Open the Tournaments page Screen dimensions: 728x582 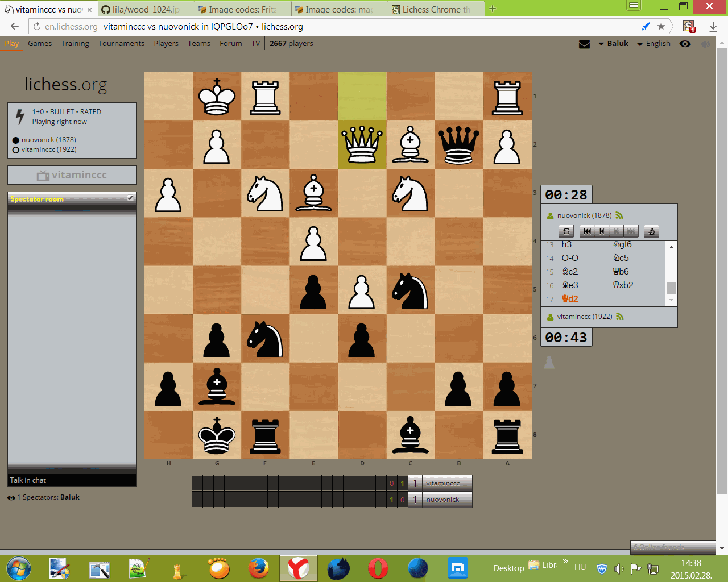click(121, 43)
